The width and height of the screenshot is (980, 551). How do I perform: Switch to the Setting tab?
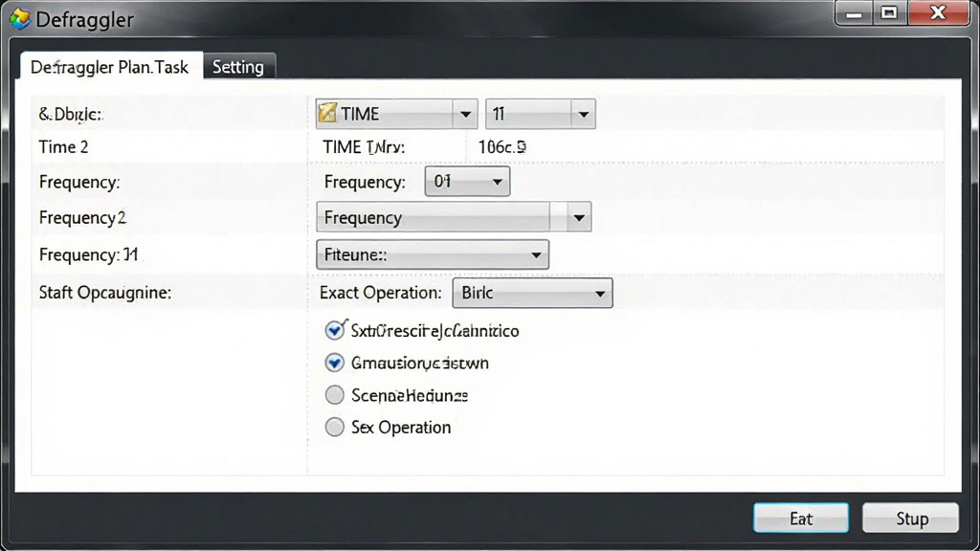[238, 66]
